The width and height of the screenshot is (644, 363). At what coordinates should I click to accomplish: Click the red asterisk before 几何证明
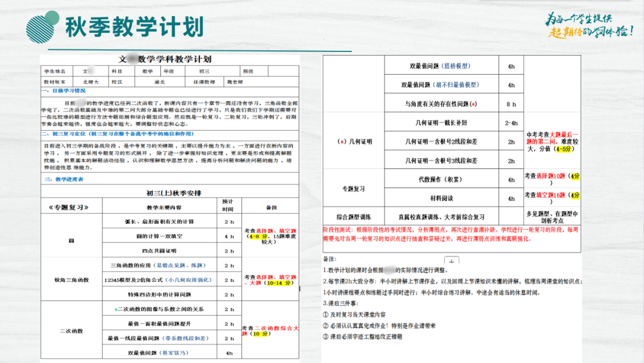341,141
